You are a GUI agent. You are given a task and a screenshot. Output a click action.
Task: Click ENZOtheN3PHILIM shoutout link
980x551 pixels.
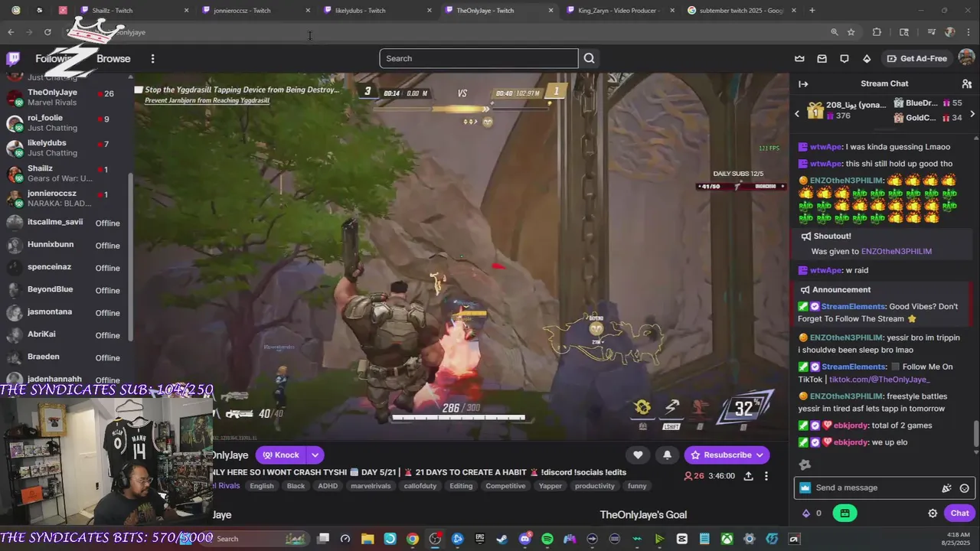897,251
